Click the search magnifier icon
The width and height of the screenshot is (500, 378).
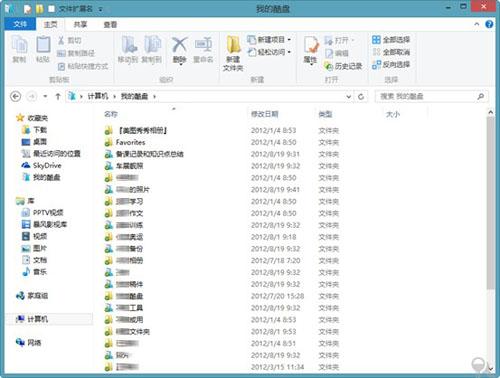pyautogui.click(x=480, y=97)
